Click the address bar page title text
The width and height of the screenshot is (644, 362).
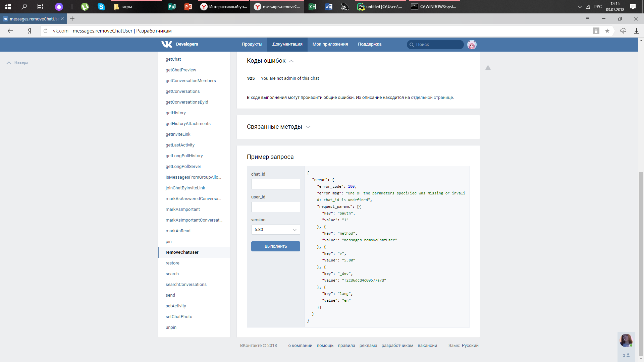pyautogui.click(x=122, y=31)
